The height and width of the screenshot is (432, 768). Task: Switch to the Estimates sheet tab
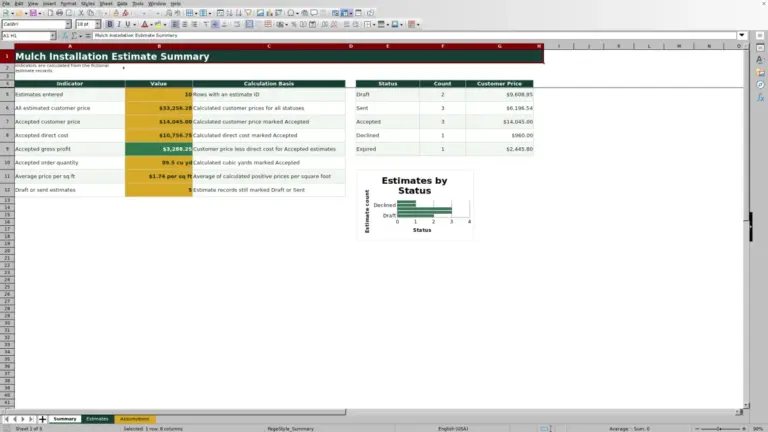tap(97, 419)
